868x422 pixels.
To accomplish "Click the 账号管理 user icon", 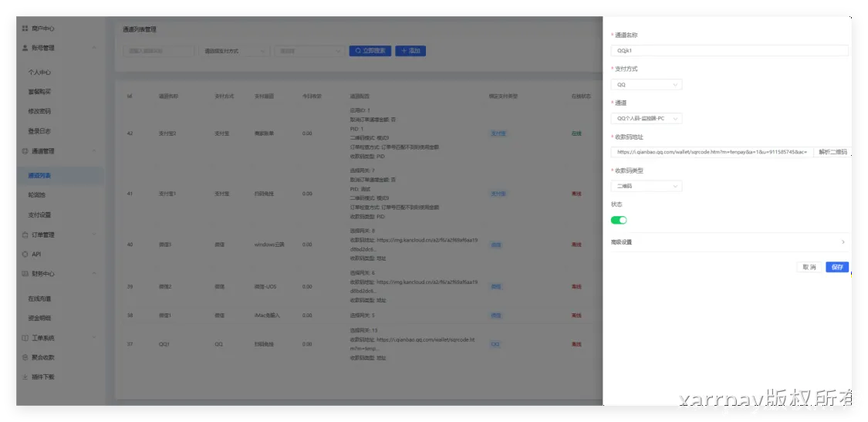I will (25, 48).
